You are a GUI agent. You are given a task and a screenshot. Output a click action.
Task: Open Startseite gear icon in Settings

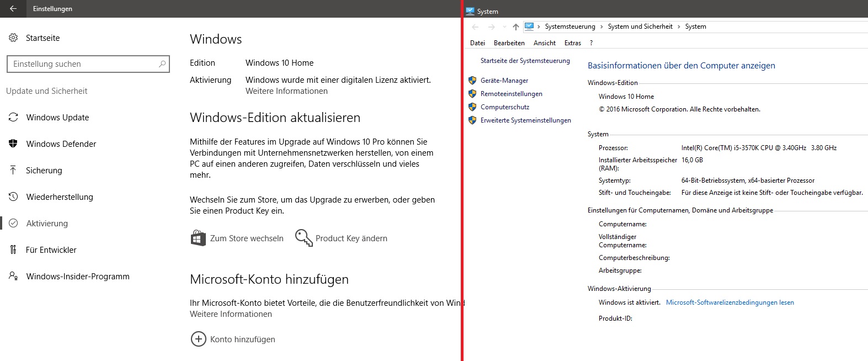click(x=13, y=38)
